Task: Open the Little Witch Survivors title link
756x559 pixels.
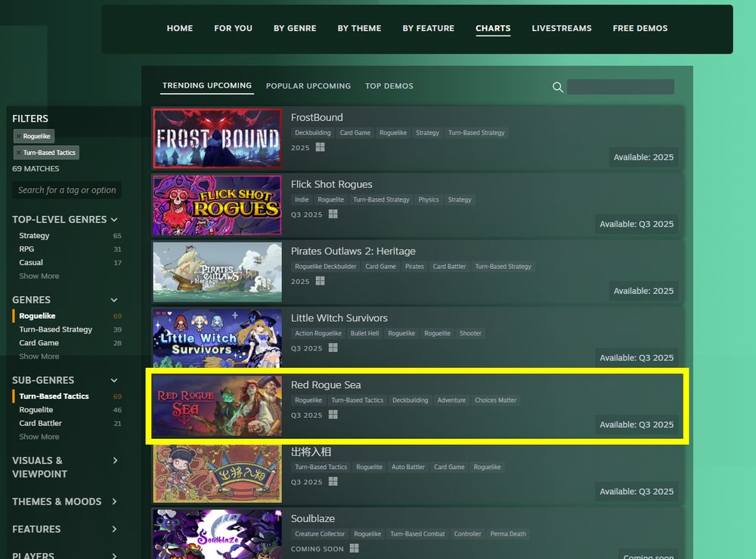Action: pyautogui.click(x=339, y=319)
